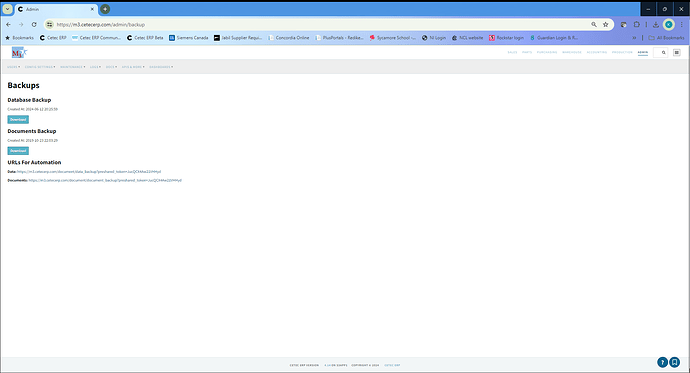Image resolution: width=690 pixels, height=373 pixels.
Task: Open the Accounting module tab
Action: point(597,52)
